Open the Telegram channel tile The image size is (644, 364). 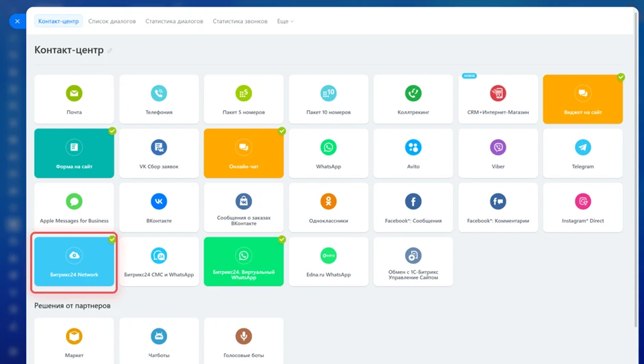(582, 153)
